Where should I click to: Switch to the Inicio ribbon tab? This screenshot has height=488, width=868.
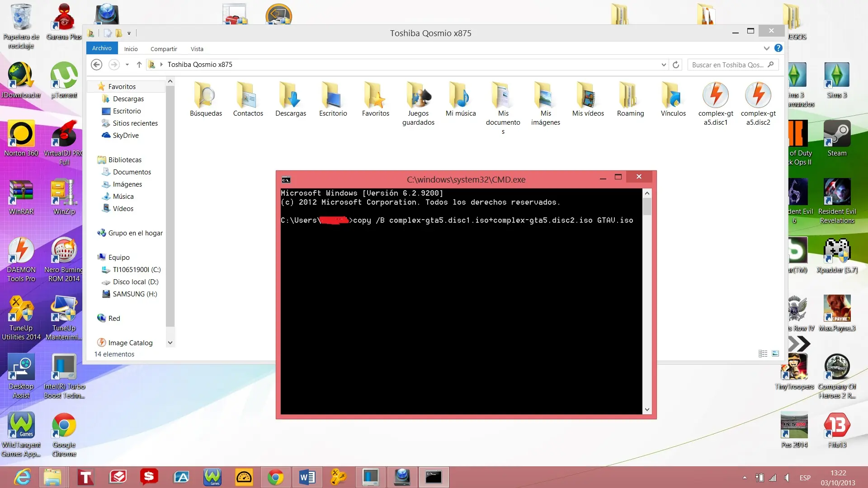(131, 49)
